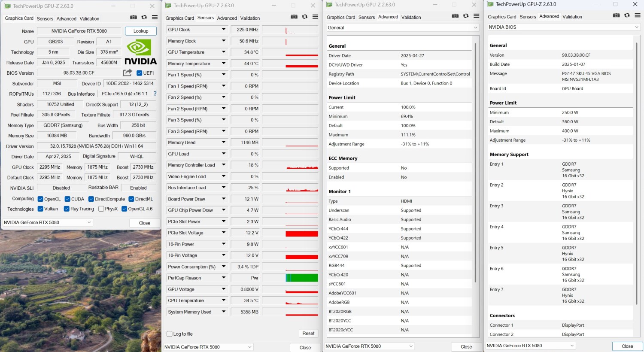The height and width of the screenshot is (352, 644).
Task: Open the NVIDIA BIOS category dropdown
Action: click(564, 27)
